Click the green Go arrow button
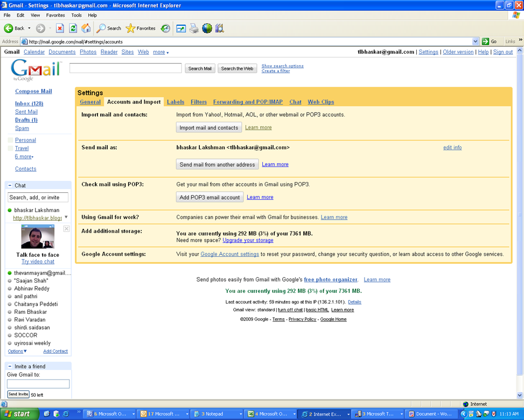Image resolution: width=524 pixels, height=420 pixels. [486, 41]
